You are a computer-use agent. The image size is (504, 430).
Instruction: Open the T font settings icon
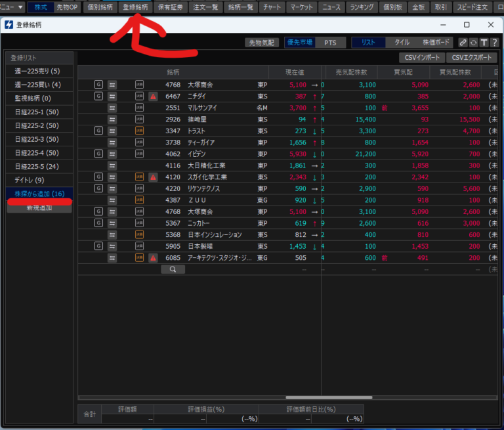pos(484,43)
